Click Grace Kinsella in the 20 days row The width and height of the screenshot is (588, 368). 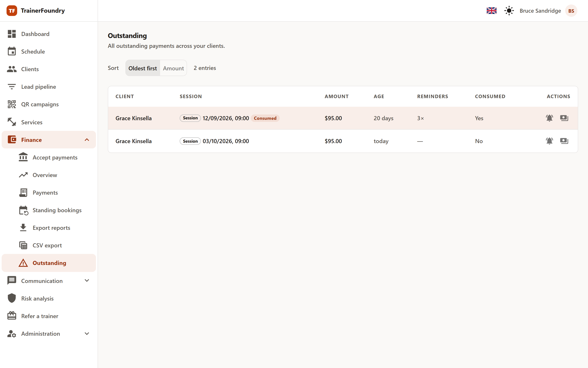point(133,118)
